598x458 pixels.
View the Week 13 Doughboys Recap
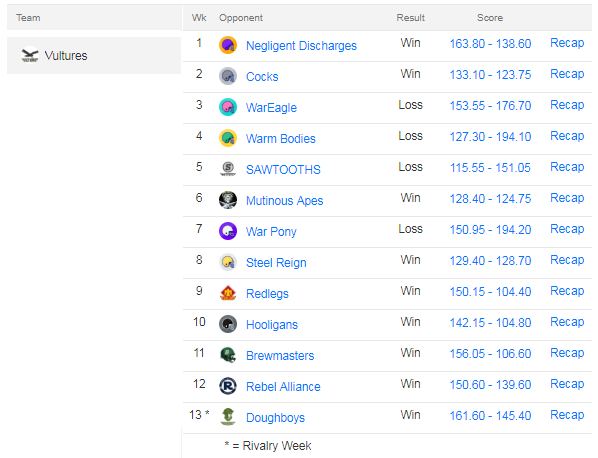(x=567, y=415)
